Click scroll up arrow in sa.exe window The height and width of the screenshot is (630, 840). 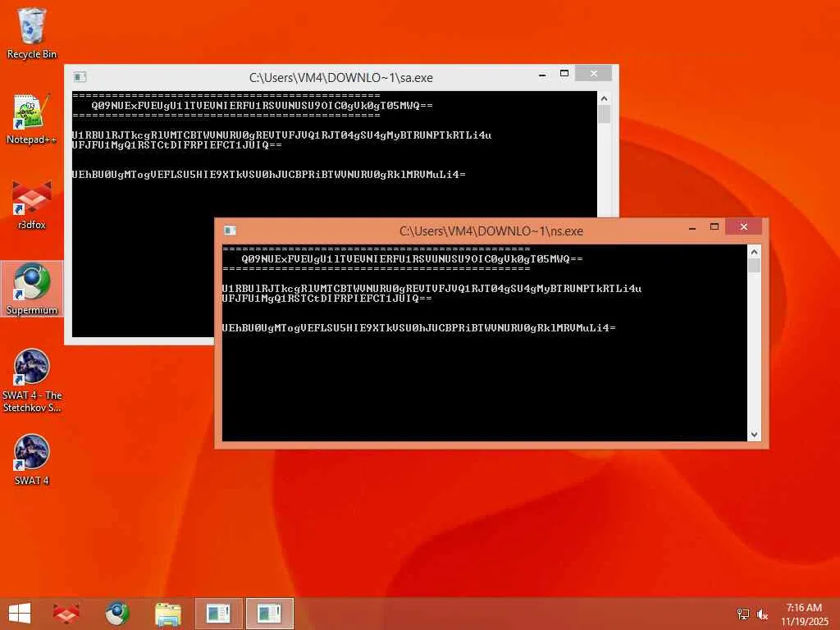click(605, 98)
